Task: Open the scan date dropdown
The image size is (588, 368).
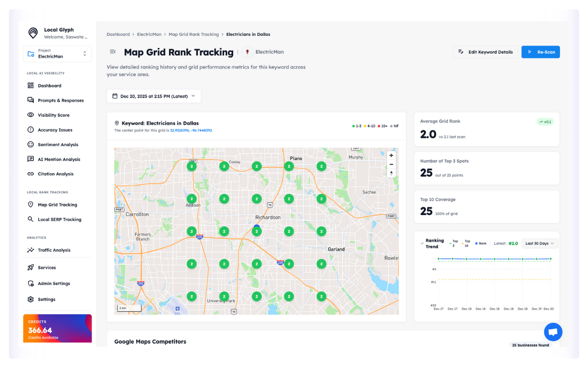Action: [x=154, y=96]
